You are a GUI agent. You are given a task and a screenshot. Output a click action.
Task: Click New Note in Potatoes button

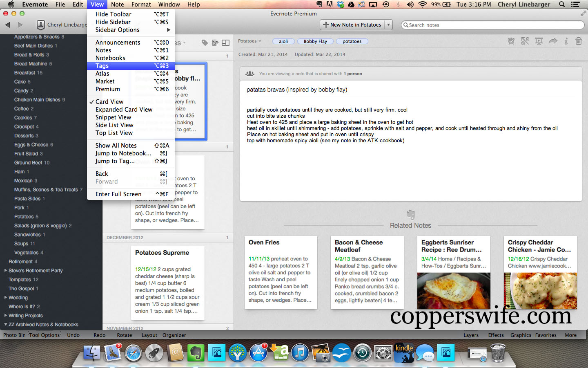point(352,25)
